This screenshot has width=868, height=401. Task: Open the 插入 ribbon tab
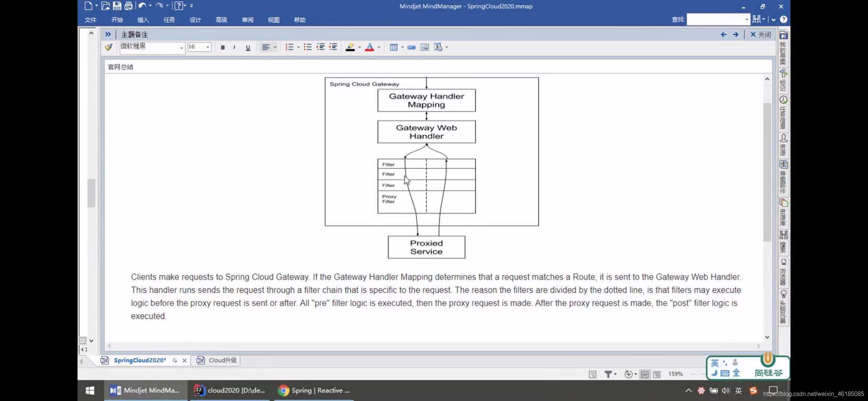pyautogui.click(x=143, y=20)
